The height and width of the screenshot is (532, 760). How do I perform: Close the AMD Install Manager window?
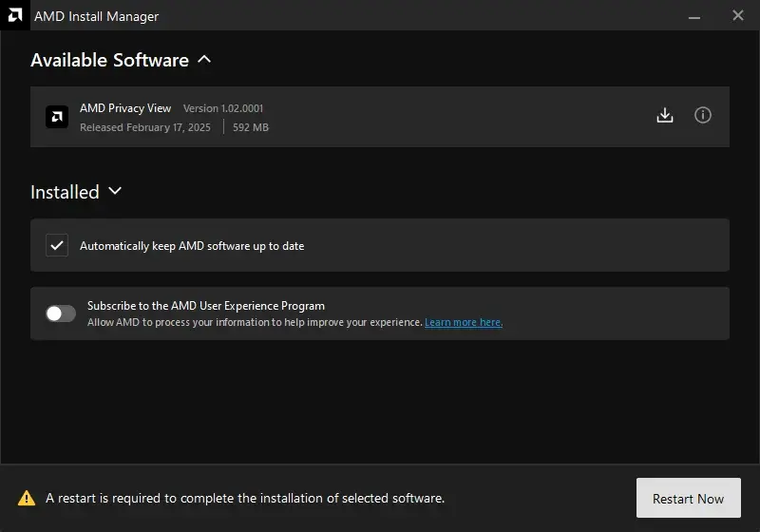[738, 15]
